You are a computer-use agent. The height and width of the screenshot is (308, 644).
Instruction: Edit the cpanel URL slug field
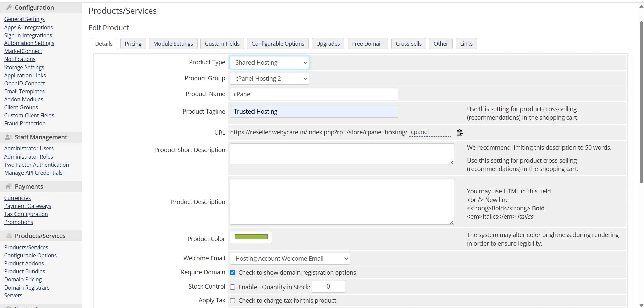coord(429,132)
